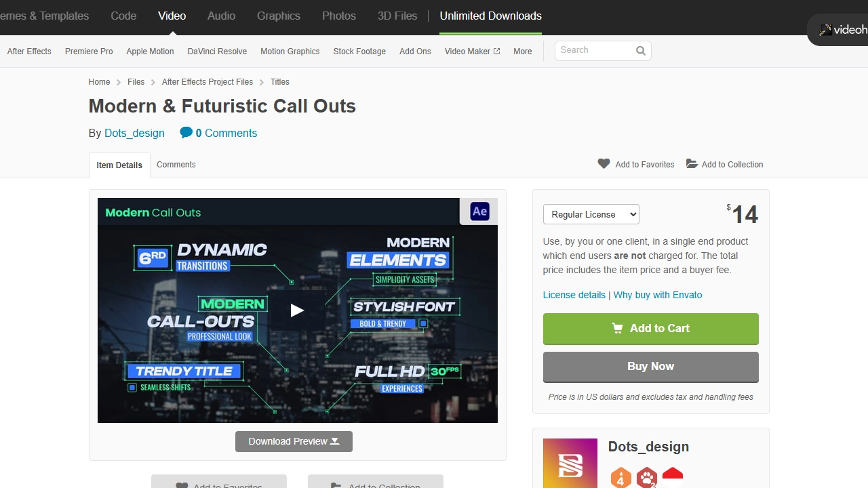This screenshot has height=488, width=868.
Task: Click the folder Add to Collection icon
Action: point(692,164)
